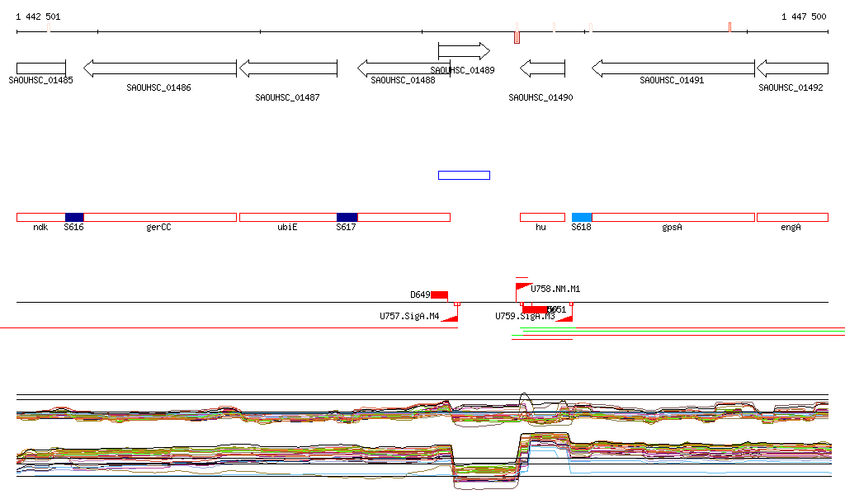Screen dimensions: 845x504
Task: Select the engA red segment box
Action: (x=793, y=218)
